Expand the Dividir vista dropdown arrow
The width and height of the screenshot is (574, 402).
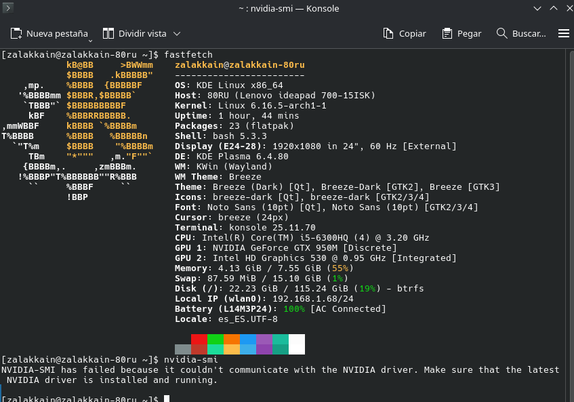[177, 34]
